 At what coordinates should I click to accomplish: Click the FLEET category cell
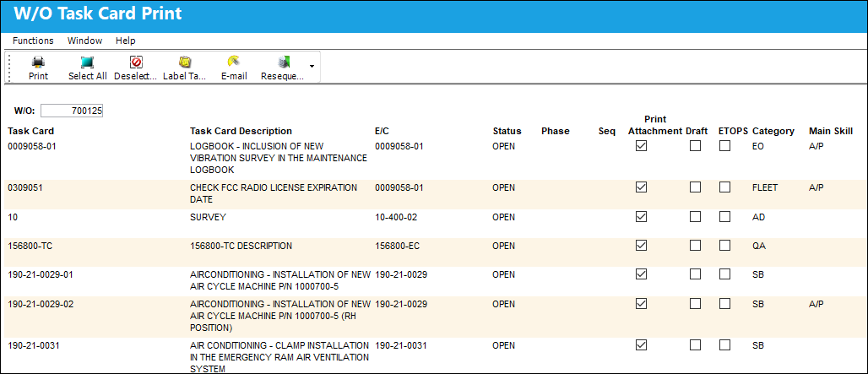pos(765,187)
